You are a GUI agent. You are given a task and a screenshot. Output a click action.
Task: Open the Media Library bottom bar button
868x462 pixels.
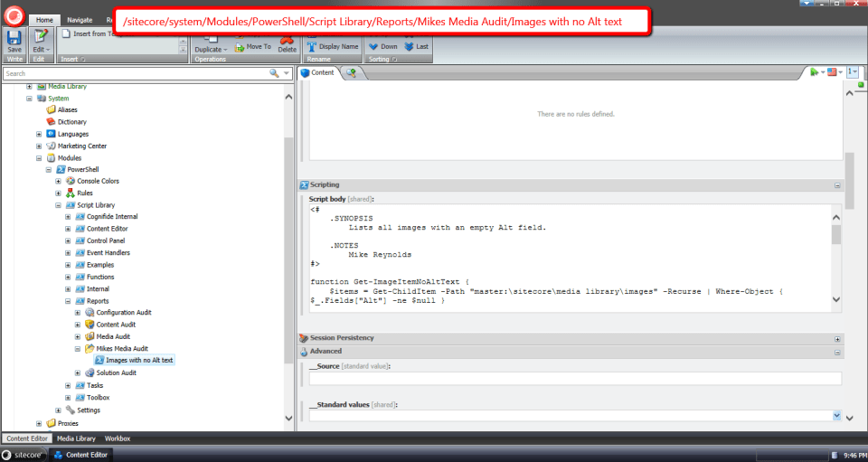click(76, 438)
